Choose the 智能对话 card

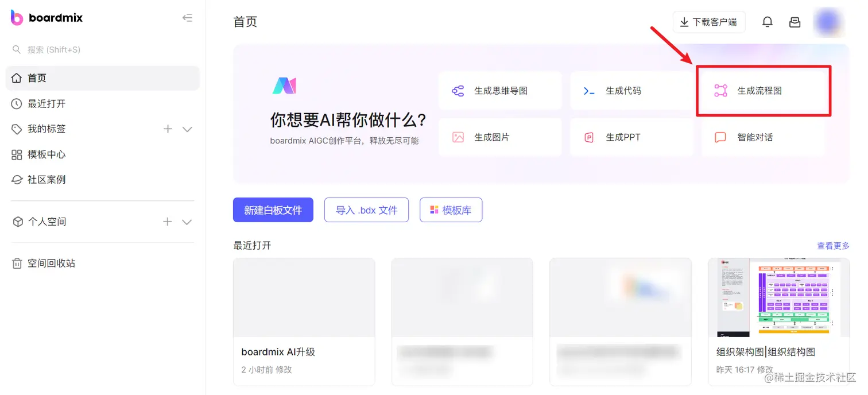click(x=764, y=137)
